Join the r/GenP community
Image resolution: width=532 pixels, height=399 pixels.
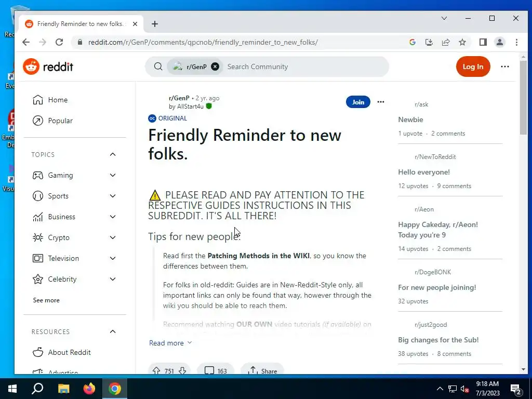pyautogui.click(x=358, y=102)
